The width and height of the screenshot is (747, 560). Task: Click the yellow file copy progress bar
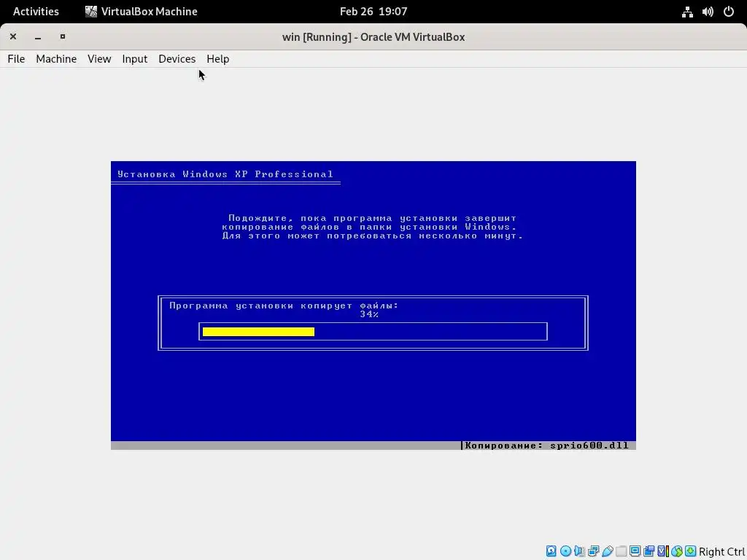258,332
